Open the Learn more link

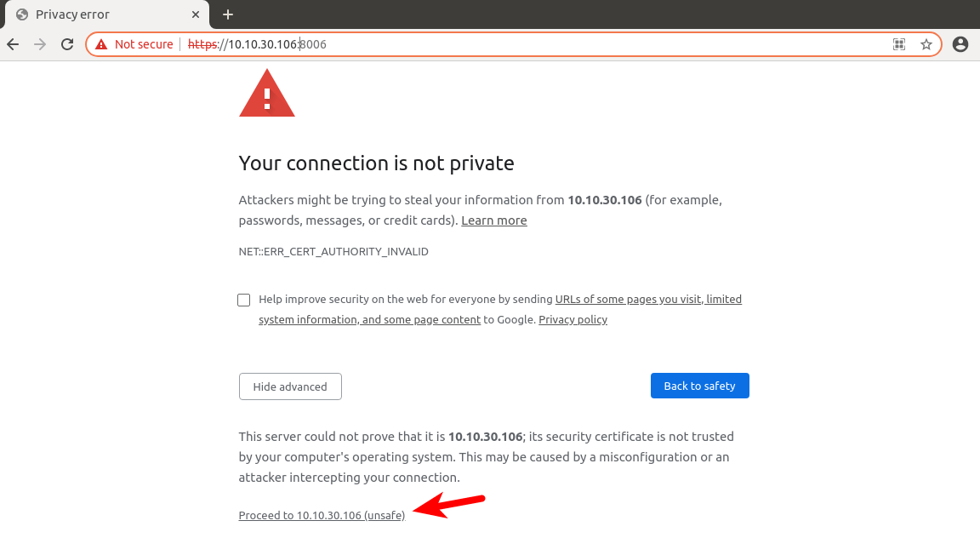point(493,220)
